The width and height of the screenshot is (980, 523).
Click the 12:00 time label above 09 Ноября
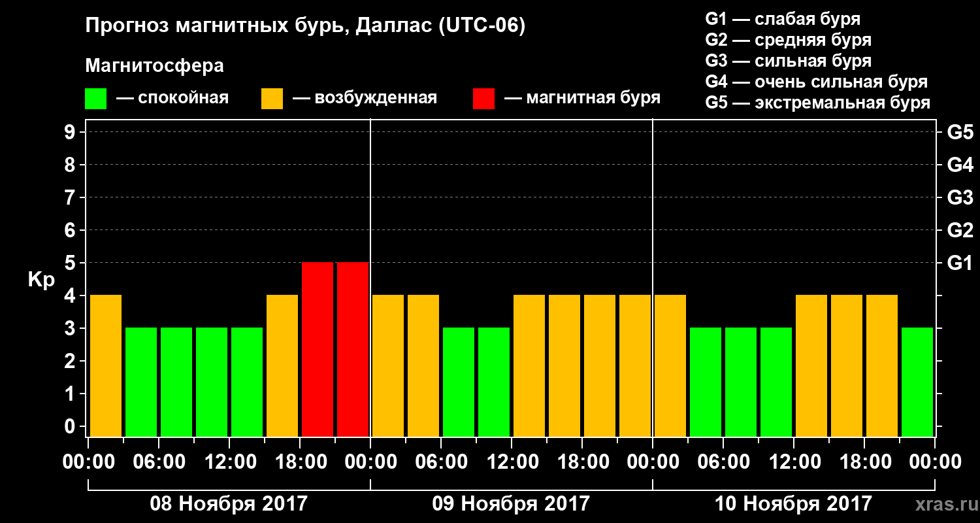point(512,462)
